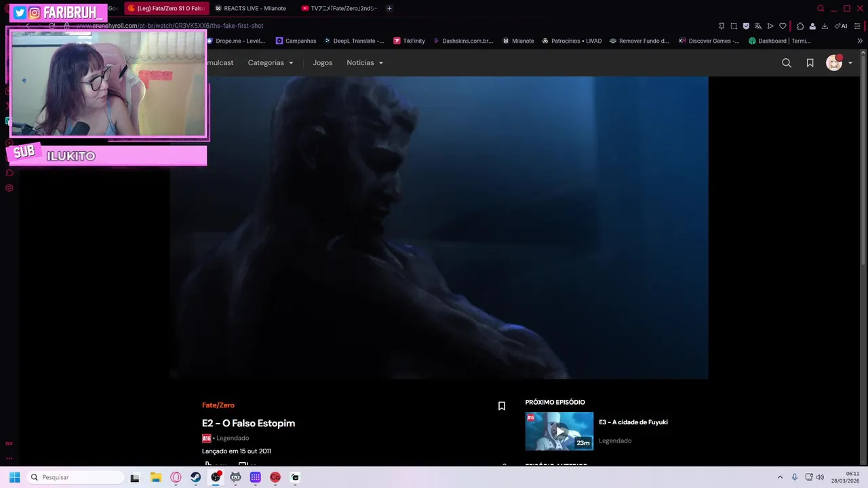Open the owl-face app on the taskbar

[x=235, y=477]
